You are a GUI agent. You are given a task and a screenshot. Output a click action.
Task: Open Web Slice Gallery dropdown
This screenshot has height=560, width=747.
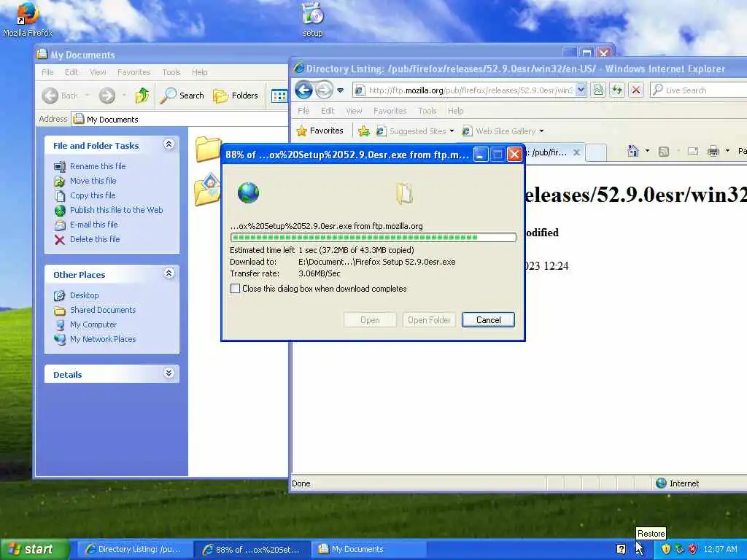pos(503,131)
